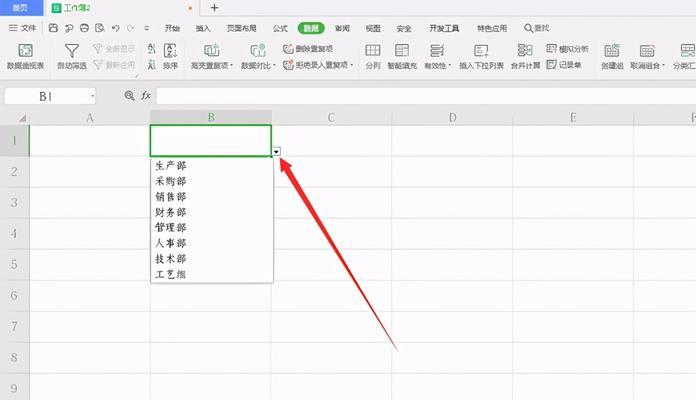Click 模拟分析 what-if analysis
The width and height of the screenshot is (696, 400).
[567, 48]
